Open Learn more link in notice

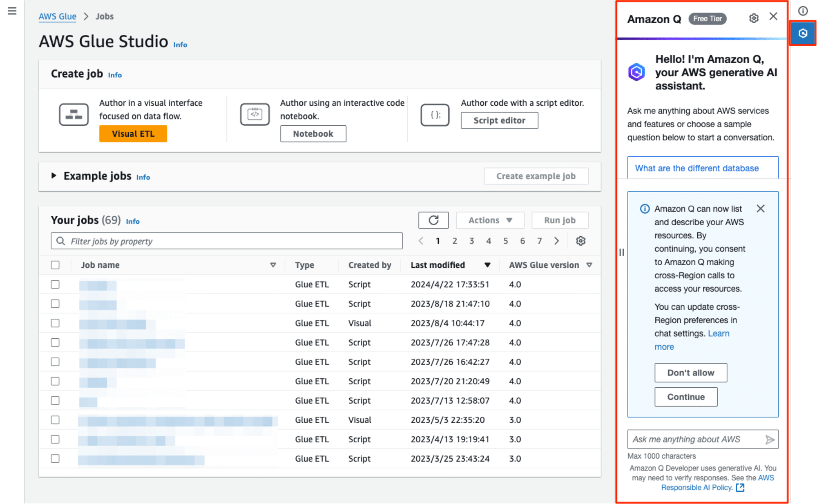(692, 340)
